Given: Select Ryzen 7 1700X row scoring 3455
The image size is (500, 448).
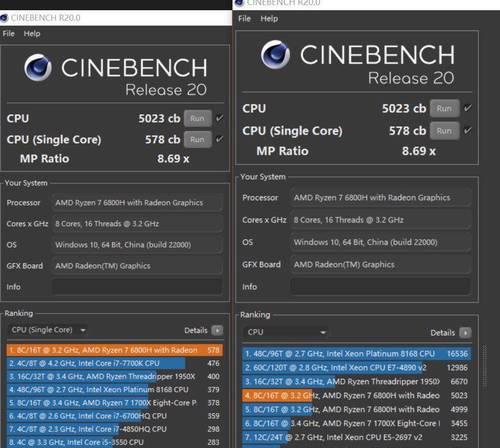Looking at the screenshot, I should click(357, 423).
